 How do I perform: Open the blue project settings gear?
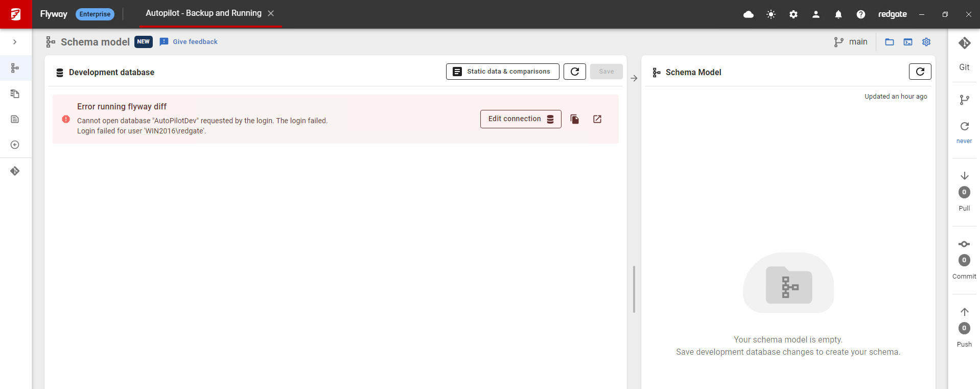(926, 42)
